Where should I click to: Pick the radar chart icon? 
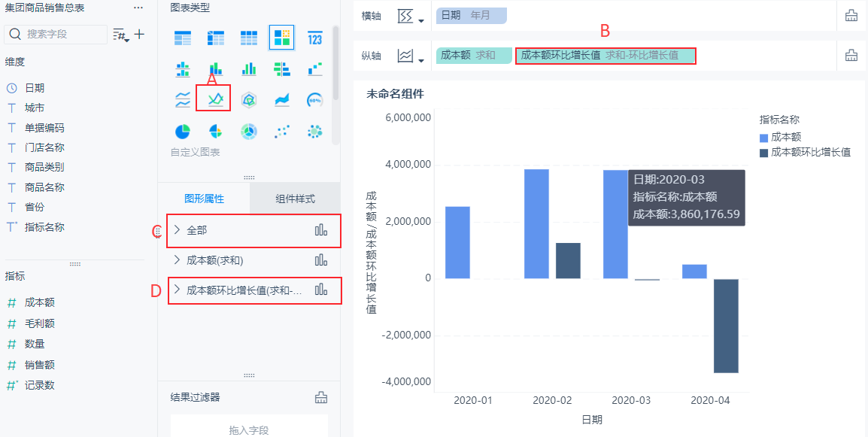pos(248,100)
